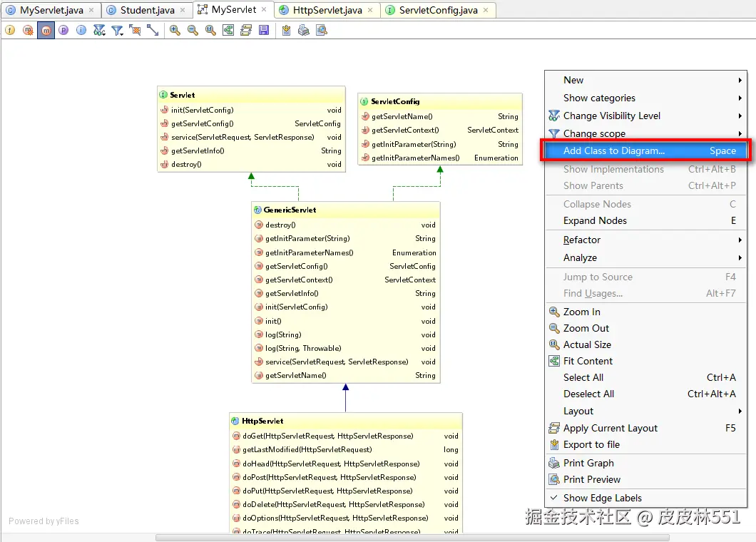Click the interface icon beside Servlet title

click(163, 95)
